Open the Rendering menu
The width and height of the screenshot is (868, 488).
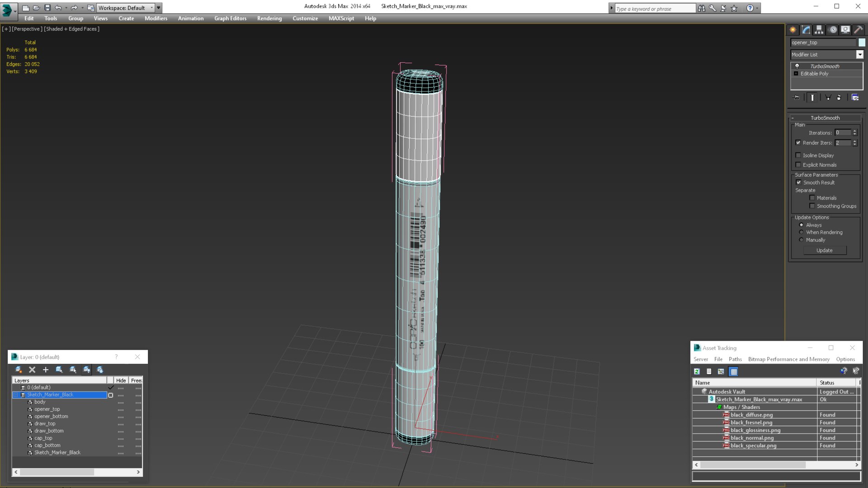pos(269,19)
